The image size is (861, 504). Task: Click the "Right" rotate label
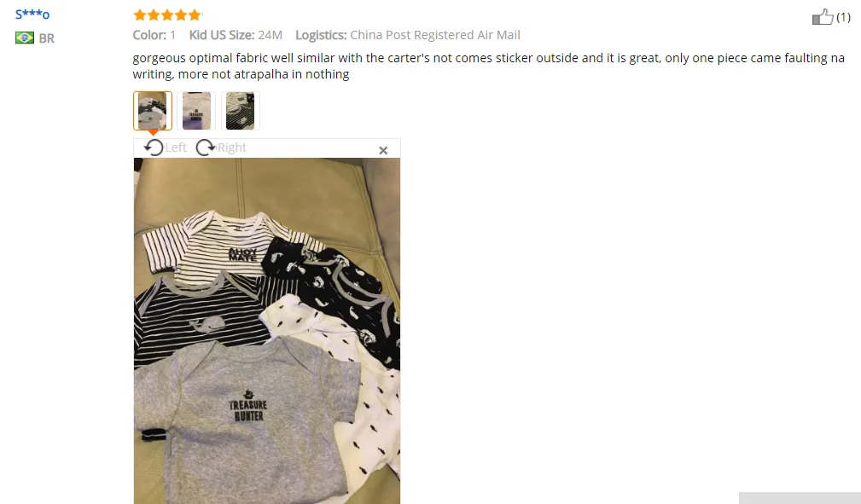coord(232,148)
